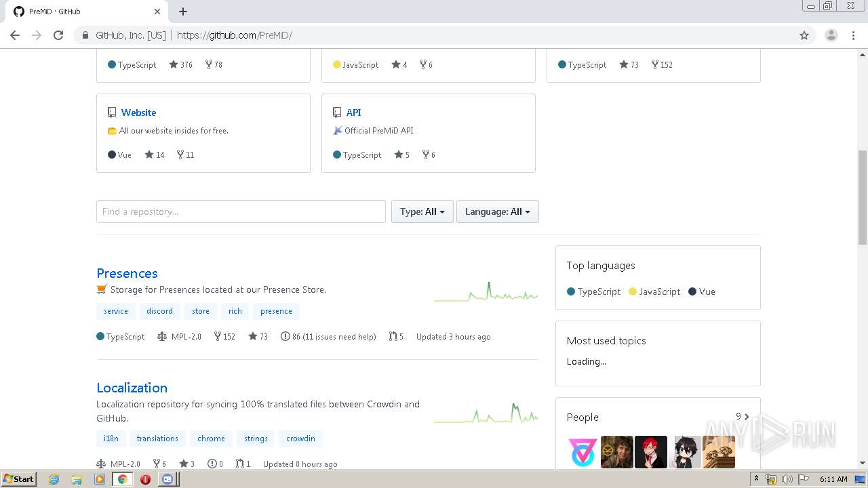Open red-haired member avatar
868x488 pixels.
(651, 452)
